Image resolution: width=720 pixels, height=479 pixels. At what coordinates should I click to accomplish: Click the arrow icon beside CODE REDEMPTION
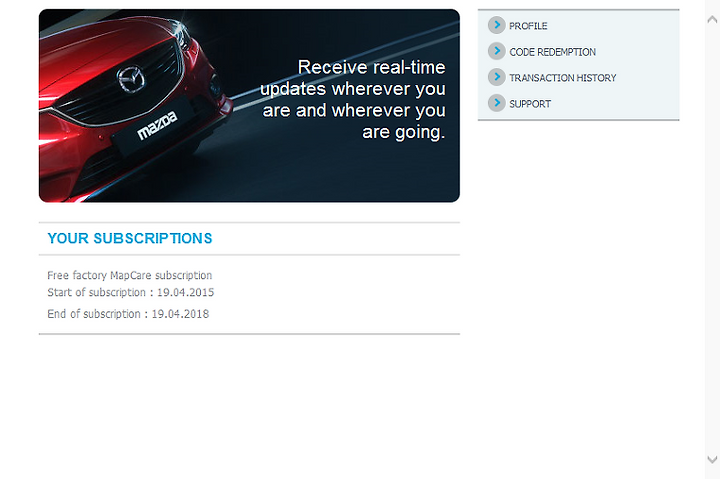click(x=496, y=51)
